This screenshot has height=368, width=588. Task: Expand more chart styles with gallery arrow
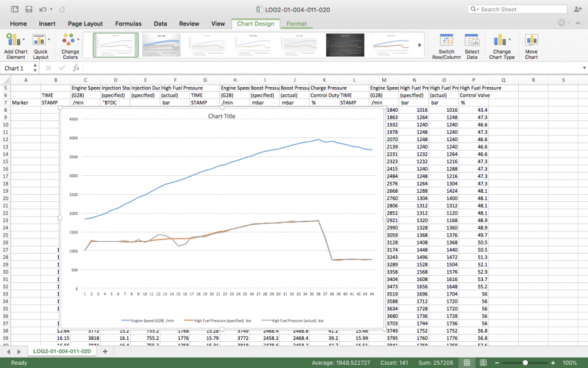click(419, 45)
